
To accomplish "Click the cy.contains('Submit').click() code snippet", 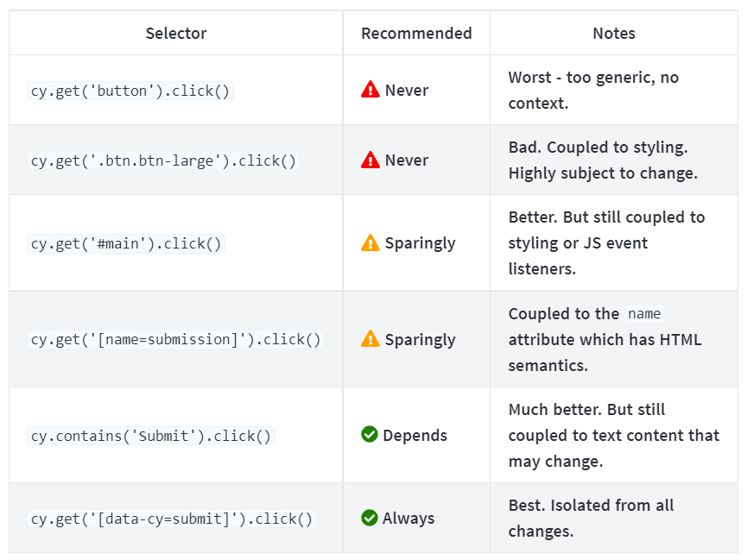I will pos(151,436).
